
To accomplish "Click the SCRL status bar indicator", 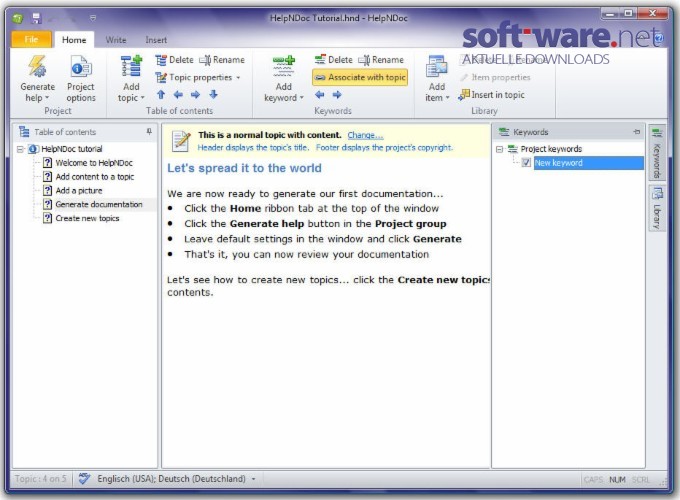I will (641, 480).
